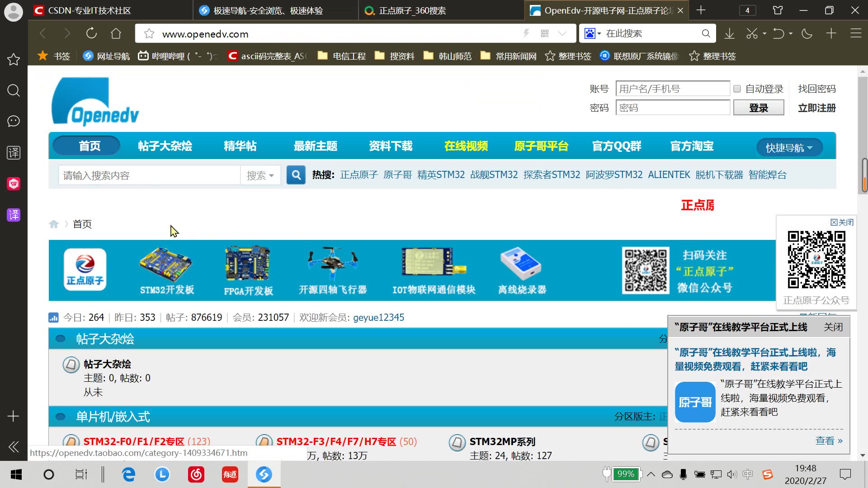Collapse the 帖子大杂烩 section
The width and height of the screenshot is (868, 488).
pos(60,339)
